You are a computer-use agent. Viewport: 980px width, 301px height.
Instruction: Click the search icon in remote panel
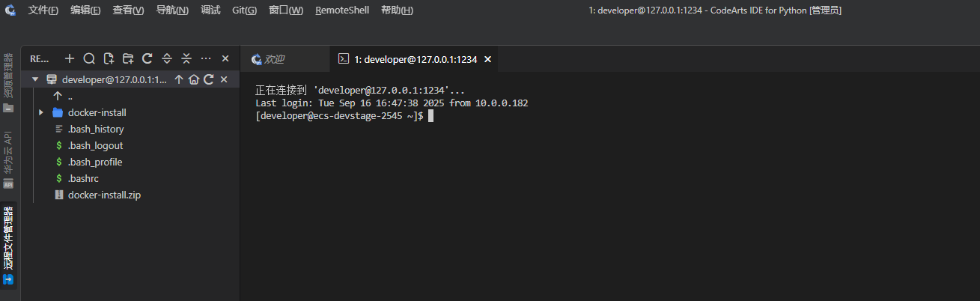pos(89,58)
